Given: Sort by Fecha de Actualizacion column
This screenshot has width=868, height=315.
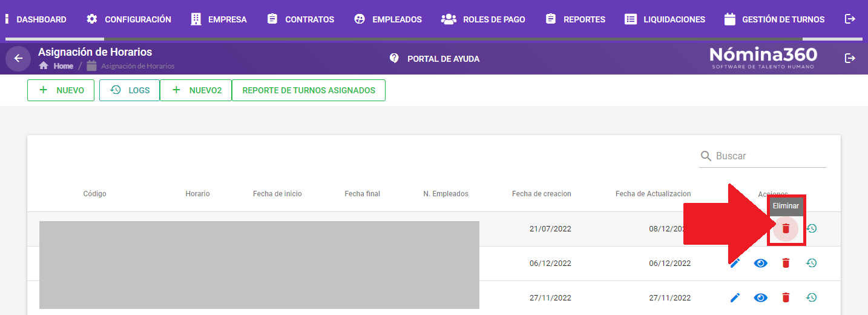Looking at the screenshot, I should (x=653, y=194).
